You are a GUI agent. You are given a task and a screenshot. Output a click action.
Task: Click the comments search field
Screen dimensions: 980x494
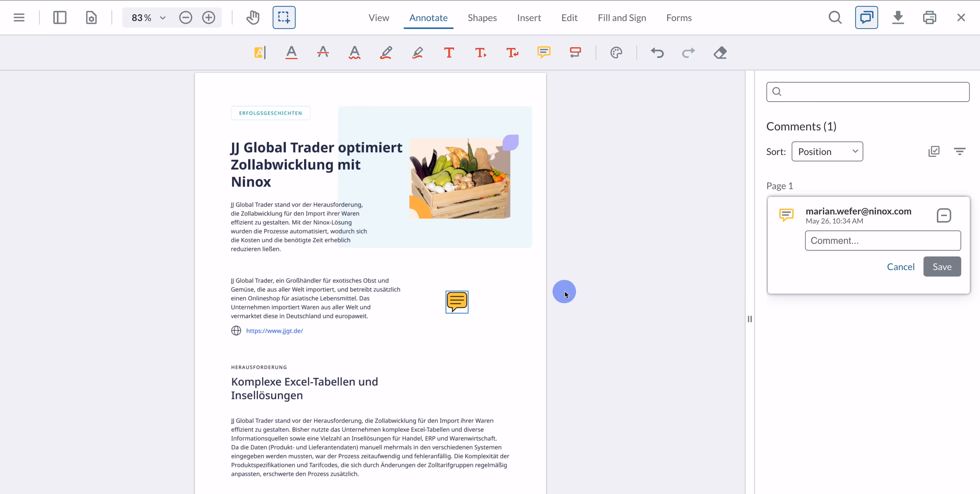point(868,92)
